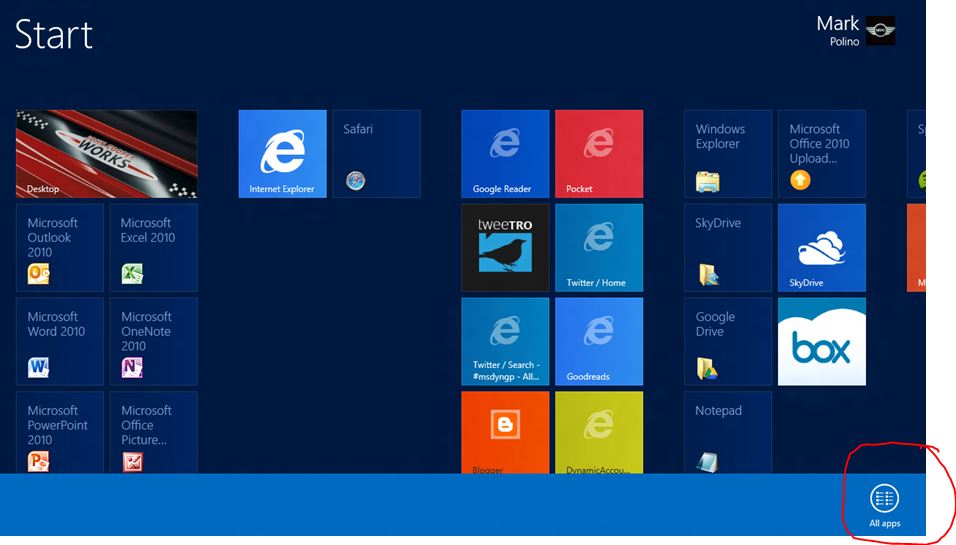Start Microsoft PowerPoint 2010 tile
The height and width of the screenshot is (545, 956).
pyautogui.click(x=60, y=432)
